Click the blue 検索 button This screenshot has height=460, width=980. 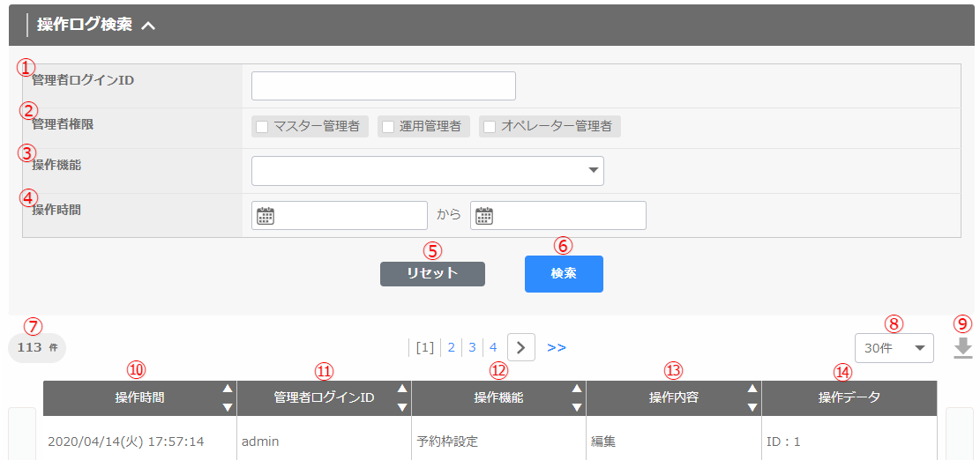click(564, 274)
